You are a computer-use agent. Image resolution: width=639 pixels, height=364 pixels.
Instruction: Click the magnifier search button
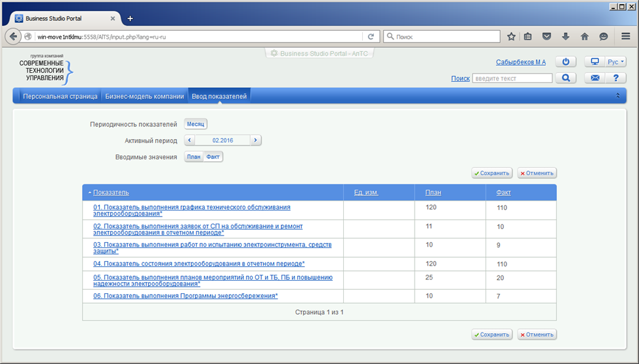566,78
